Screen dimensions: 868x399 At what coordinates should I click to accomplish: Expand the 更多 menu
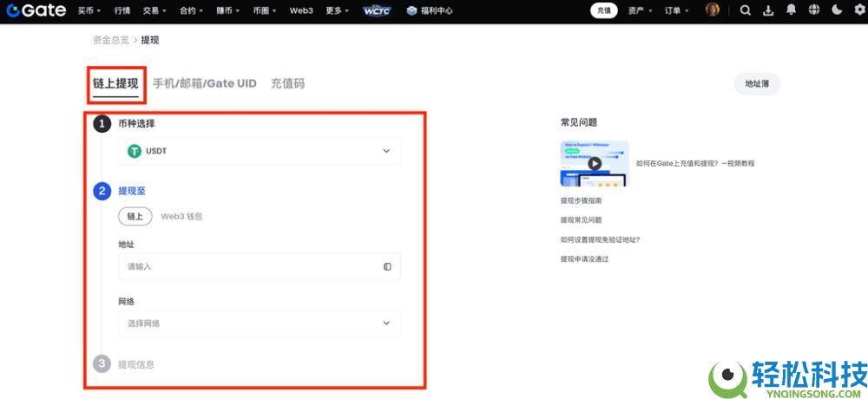tap(338, 10)
